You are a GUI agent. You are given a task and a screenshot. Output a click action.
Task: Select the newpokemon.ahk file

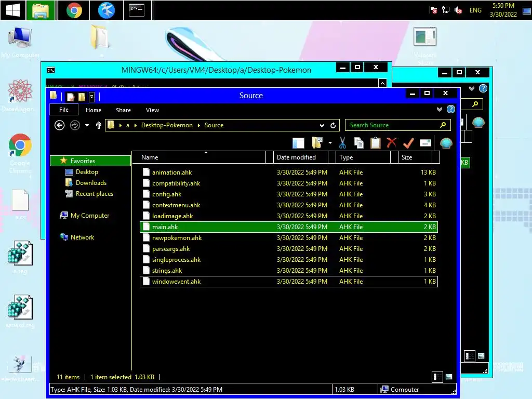(x=289, y=238)
